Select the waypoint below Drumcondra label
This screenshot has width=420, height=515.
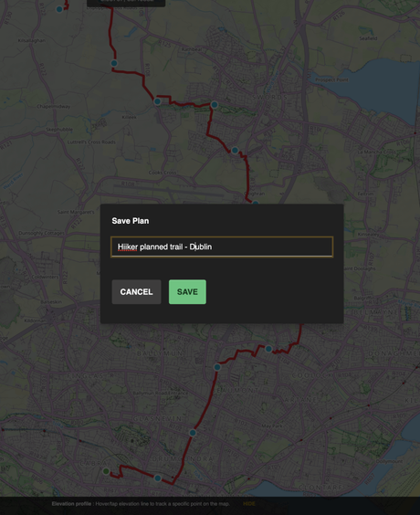coord(158,478)
